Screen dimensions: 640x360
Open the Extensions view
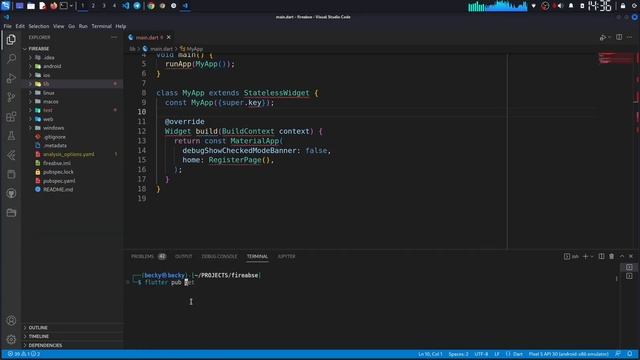(x=11, y=117)
